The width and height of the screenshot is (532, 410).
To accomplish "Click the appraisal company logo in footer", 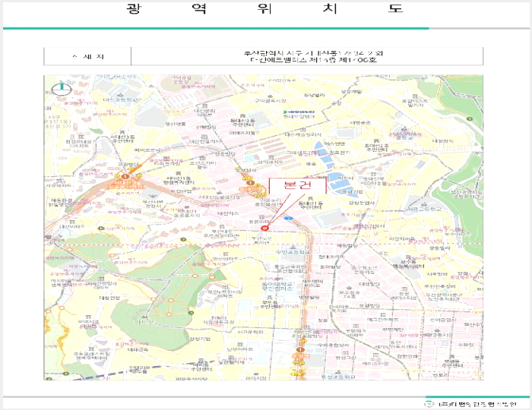I will (x=429, y=404).
